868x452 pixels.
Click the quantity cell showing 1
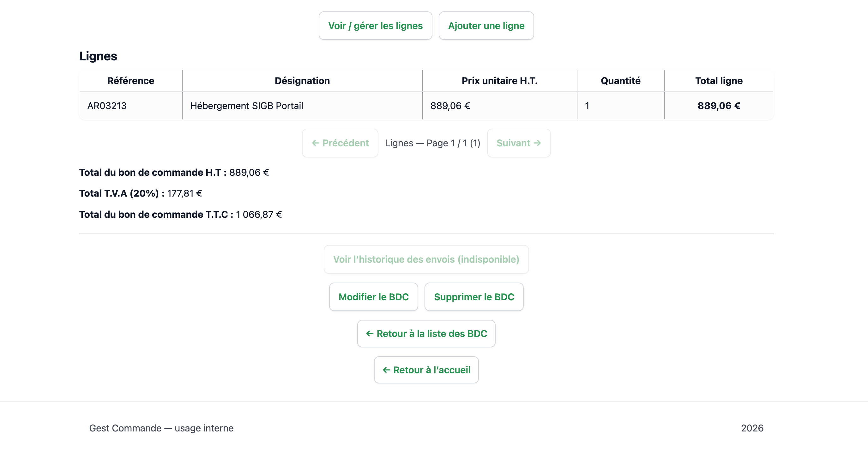[587, 106]
